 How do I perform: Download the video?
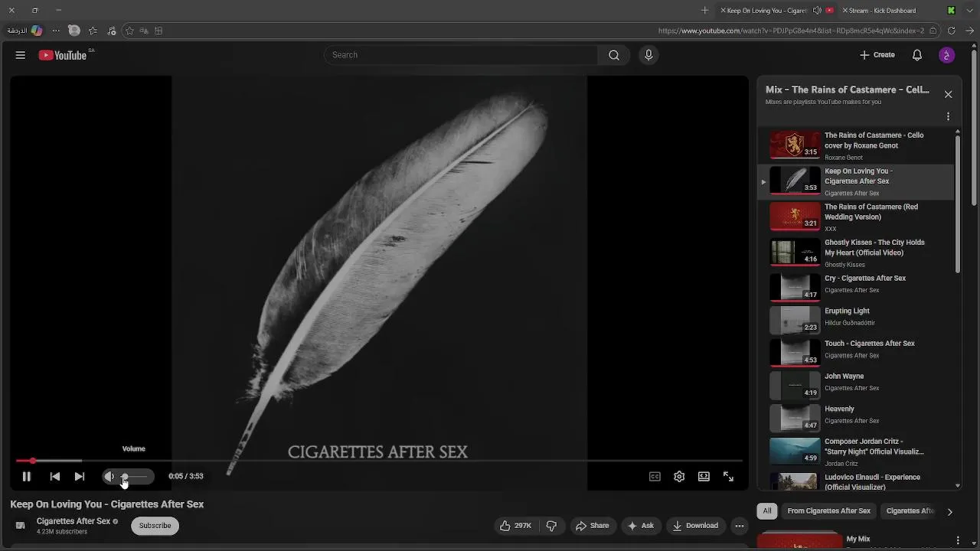(x=694, y=526)
